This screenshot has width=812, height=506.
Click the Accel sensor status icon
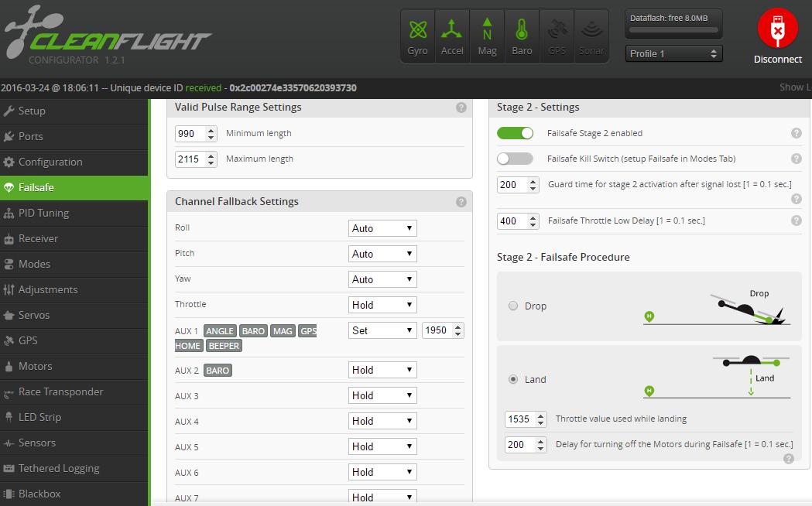tap(452, 36)
